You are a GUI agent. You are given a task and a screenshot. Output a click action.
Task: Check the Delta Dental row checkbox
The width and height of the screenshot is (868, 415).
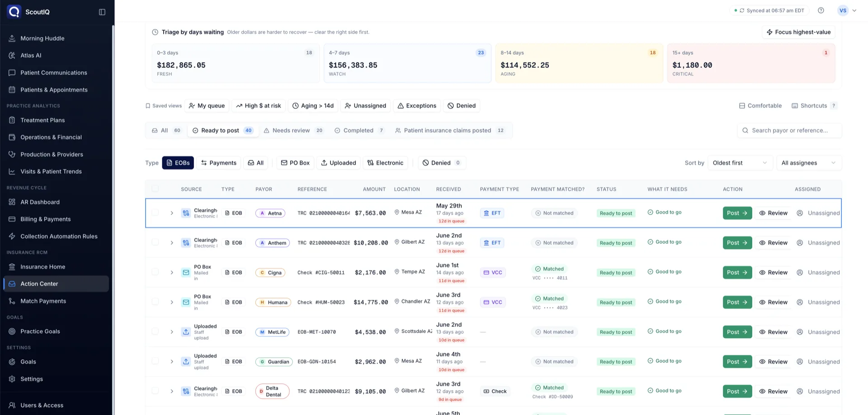pyautogui.click(x=155, y=392)
